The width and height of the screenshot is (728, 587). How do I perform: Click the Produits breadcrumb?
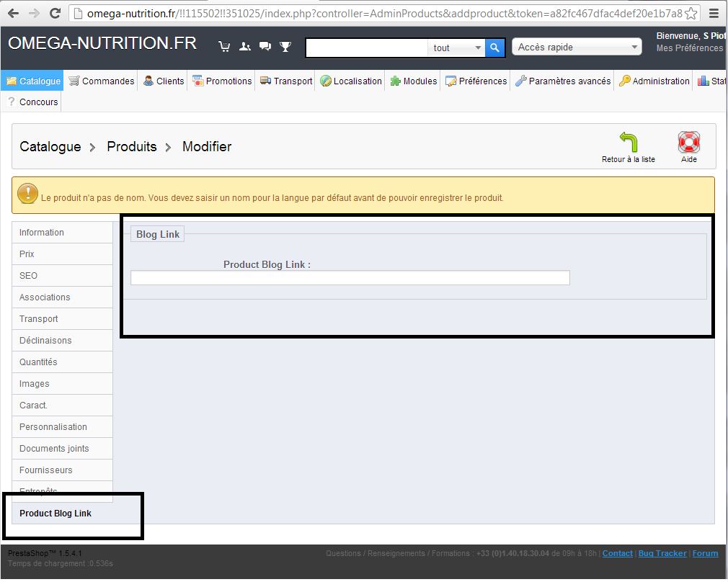132,147
